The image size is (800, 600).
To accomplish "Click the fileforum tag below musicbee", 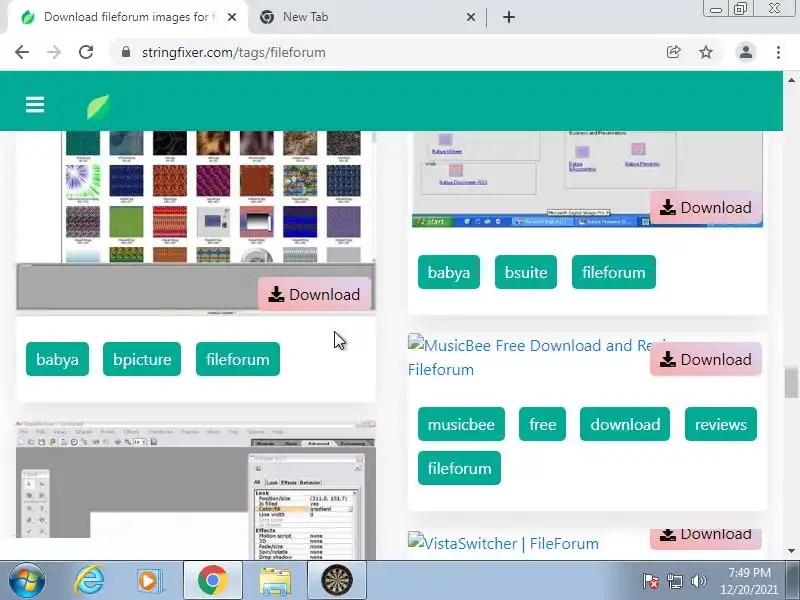I will pos(459,468).
